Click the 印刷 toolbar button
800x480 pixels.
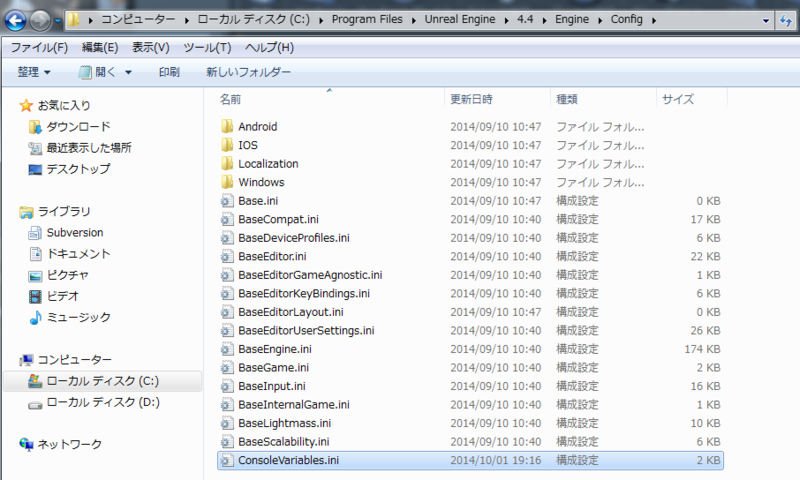[169, 72]
